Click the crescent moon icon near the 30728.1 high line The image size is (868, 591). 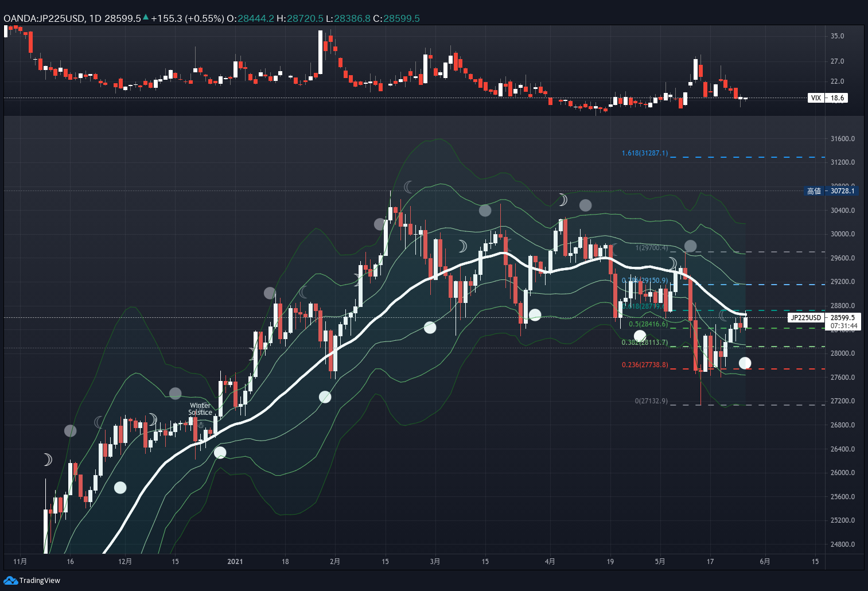[x=408, y=186]
